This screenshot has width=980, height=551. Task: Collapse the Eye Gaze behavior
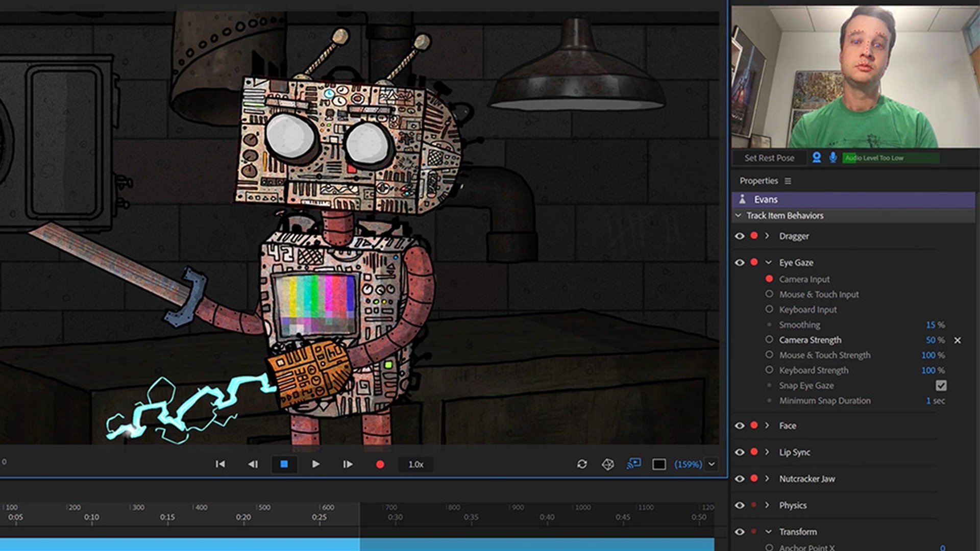pos(768,262)
